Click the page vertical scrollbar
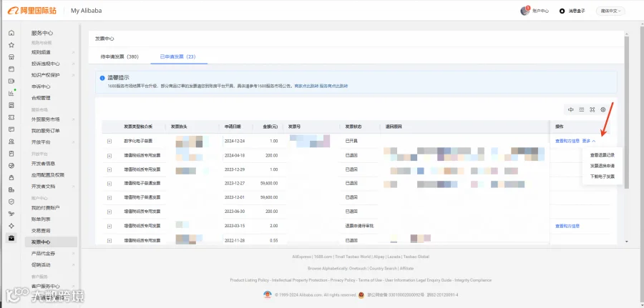644x308 pixels. pos(626,112)
